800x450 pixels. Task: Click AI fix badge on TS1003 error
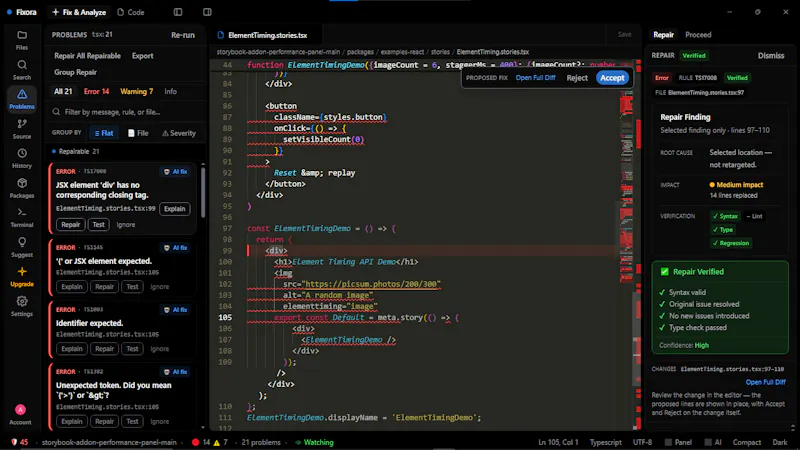tap(175, 310)
